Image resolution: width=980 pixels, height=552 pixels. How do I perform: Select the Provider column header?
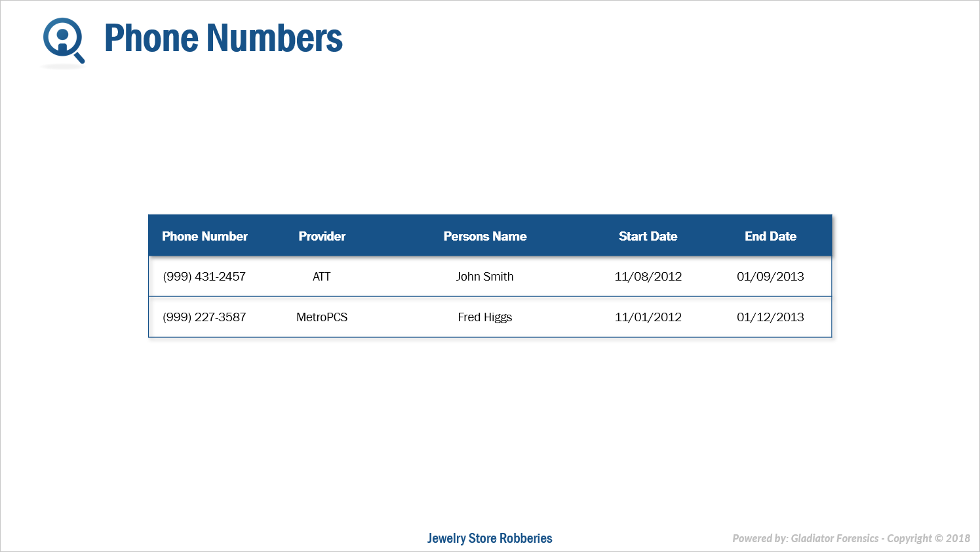pyautogui.click(x=322, y=236)
